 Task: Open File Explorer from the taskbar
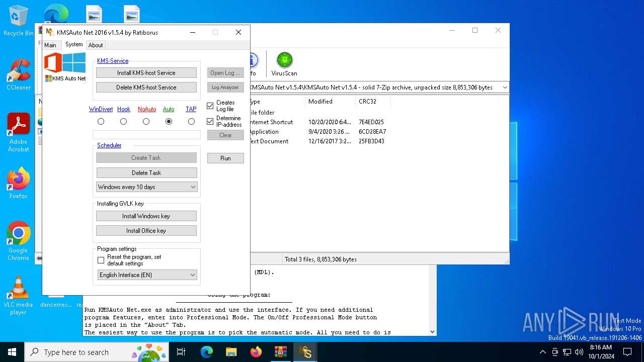coord(231,352)
